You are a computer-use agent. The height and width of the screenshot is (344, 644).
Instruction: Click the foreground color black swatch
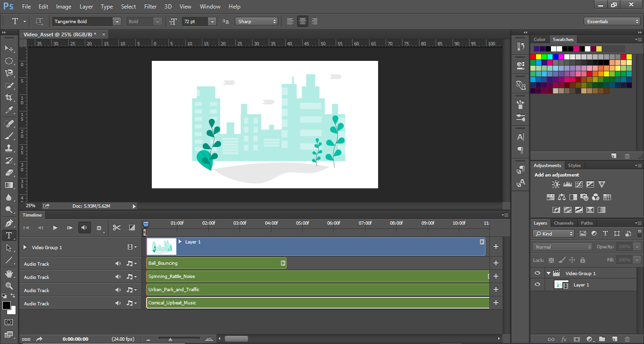coord(7,305)
